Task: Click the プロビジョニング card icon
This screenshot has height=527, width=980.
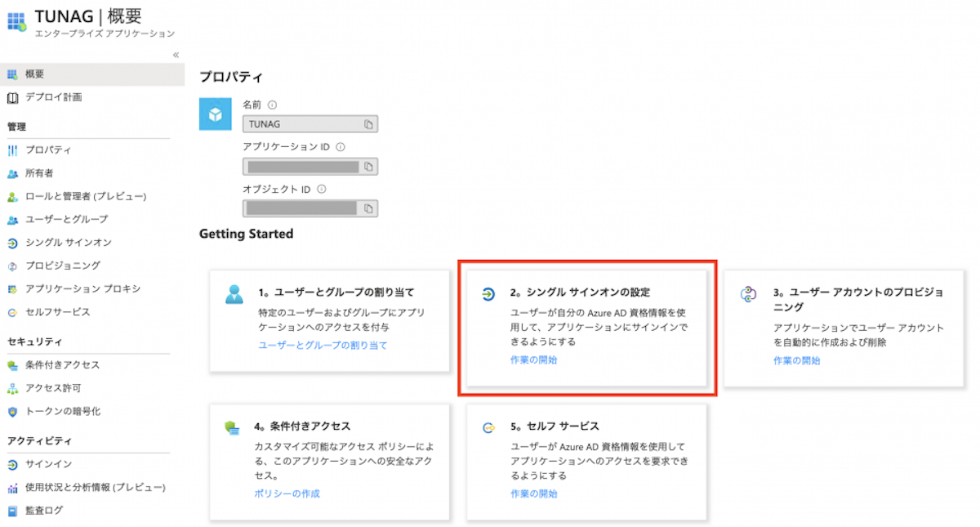Action: [x=749, y=294]
